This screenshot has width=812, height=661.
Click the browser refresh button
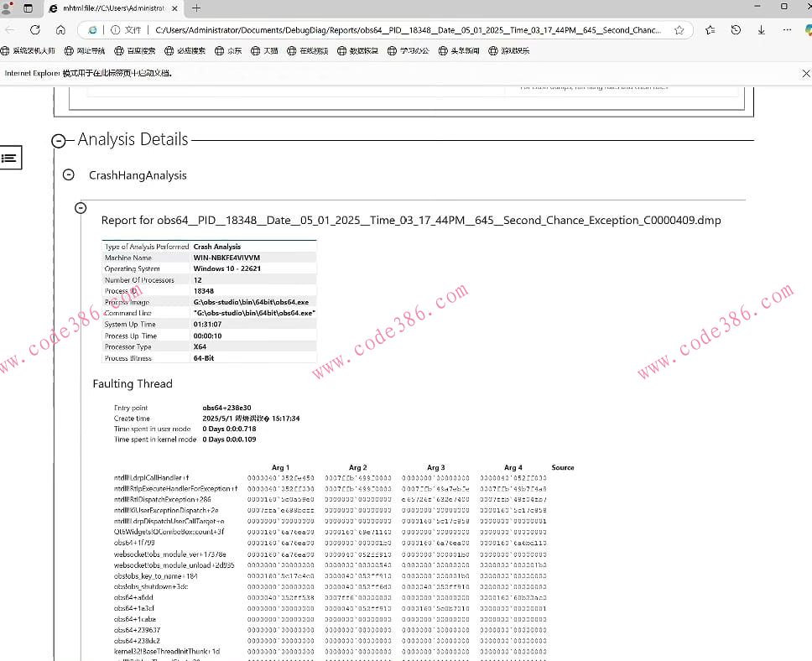click(35, 29)
